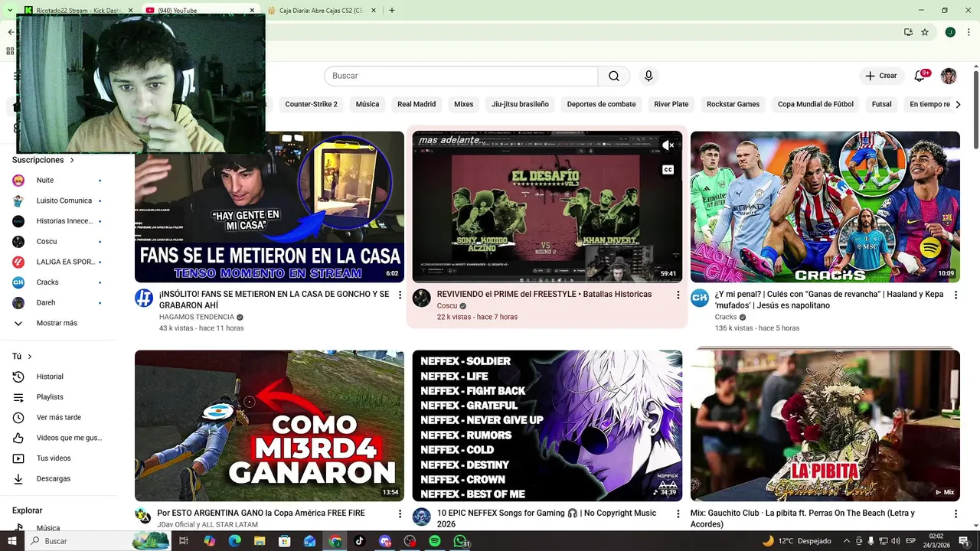
Task: Bookmark this page with the star icon
Action: 925,32
